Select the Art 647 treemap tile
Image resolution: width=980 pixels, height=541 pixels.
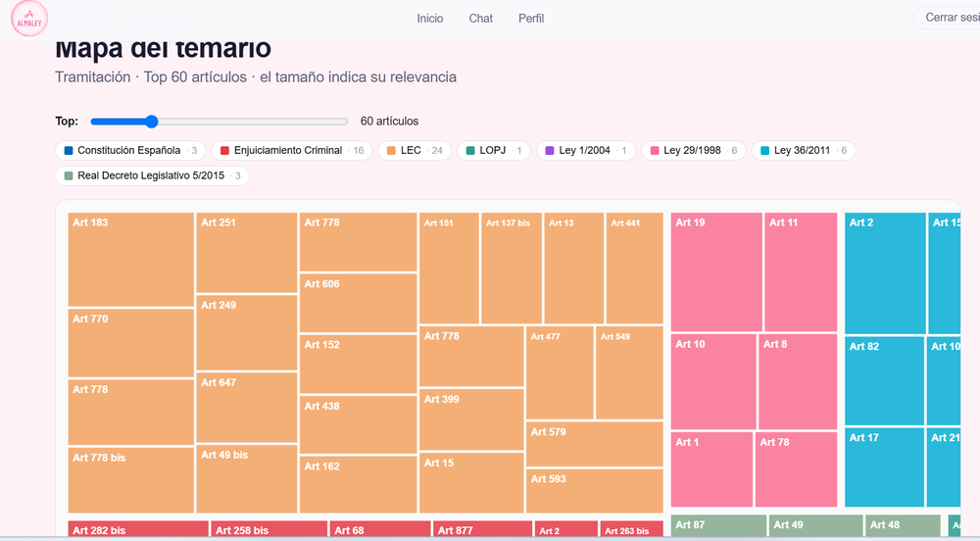pos(246,408)
